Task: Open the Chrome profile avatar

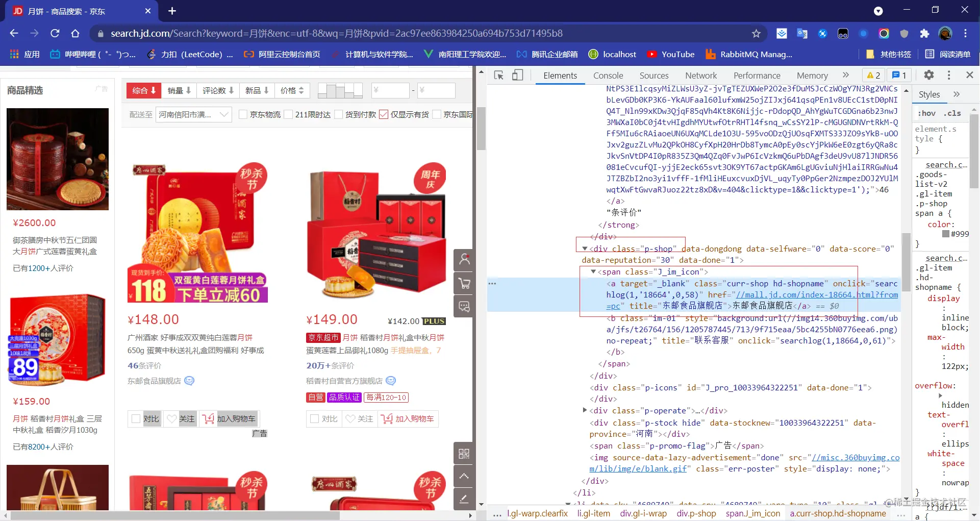Action: coord(945,34)
